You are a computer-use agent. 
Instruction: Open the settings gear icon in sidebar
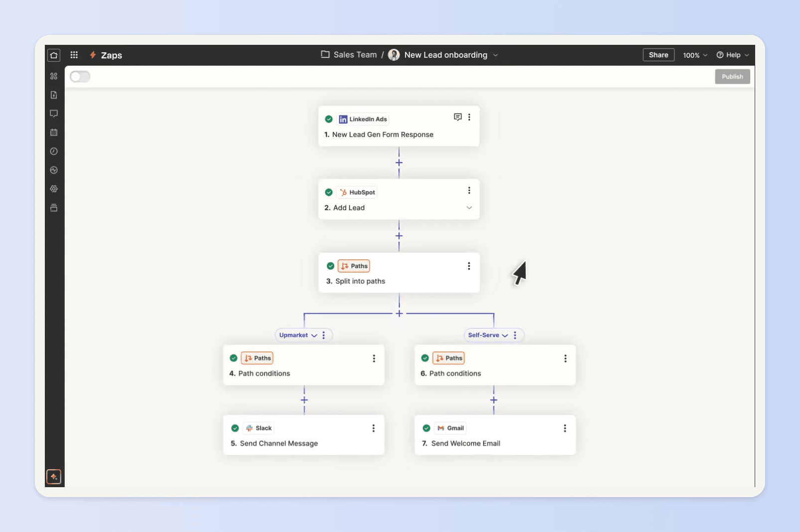pos(54,189)
